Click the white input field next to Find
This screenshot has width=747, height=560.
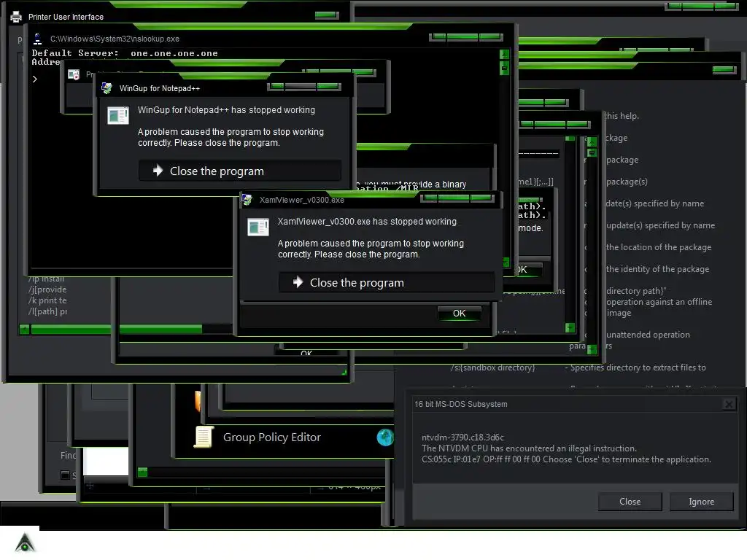pos(106,461)
